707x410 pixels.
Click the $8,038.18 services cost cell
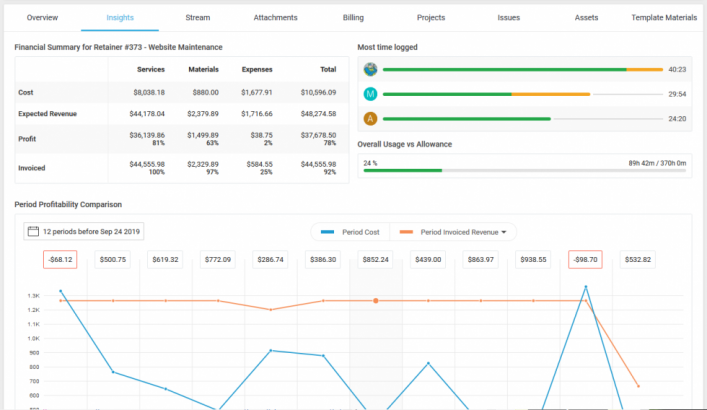click(149, 92)
